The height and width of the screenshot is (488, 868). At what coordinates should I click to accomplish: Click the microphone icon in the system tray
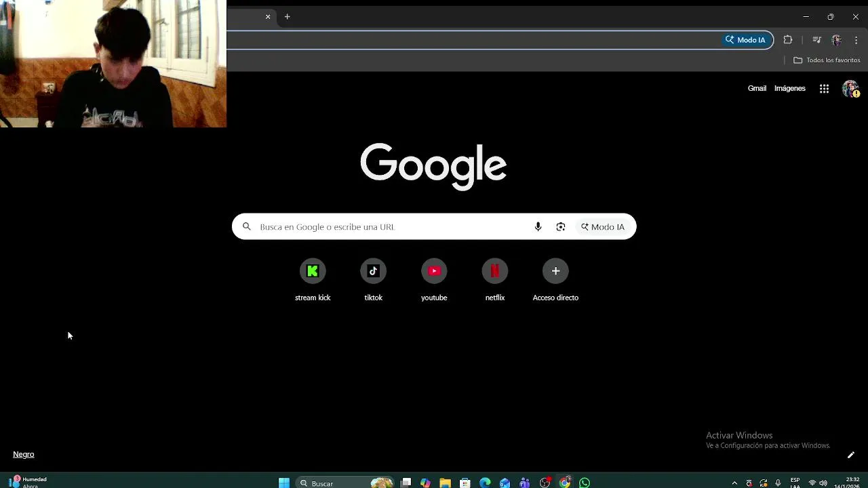pyautogui.click(x=778, y=483)
